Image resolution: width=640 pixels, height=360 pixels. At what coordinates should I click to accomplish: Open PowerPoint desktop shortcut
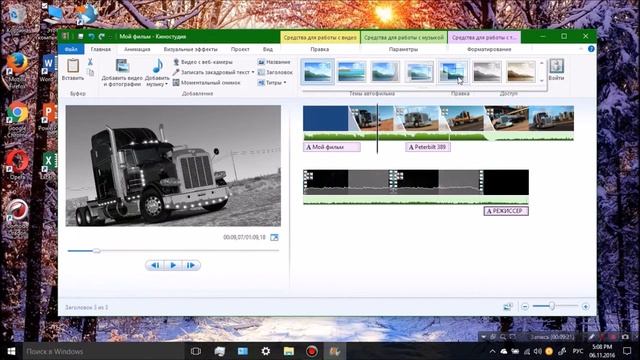(49, 114)
